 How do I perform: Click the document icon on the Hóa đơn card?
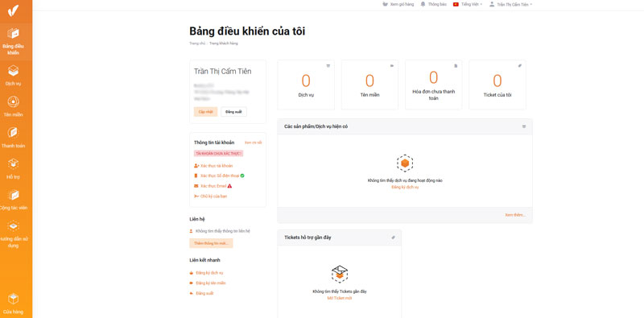tap(456, 66)
